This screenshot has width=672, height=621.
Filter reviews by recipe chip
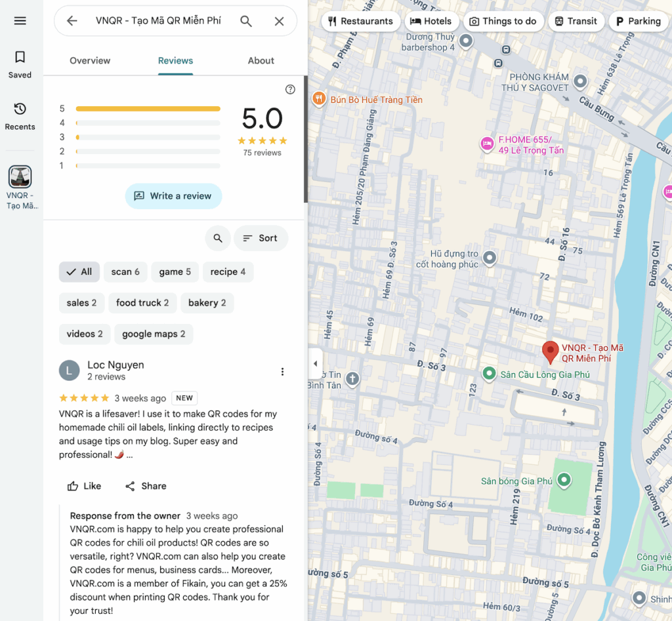(x=228, y=272)
